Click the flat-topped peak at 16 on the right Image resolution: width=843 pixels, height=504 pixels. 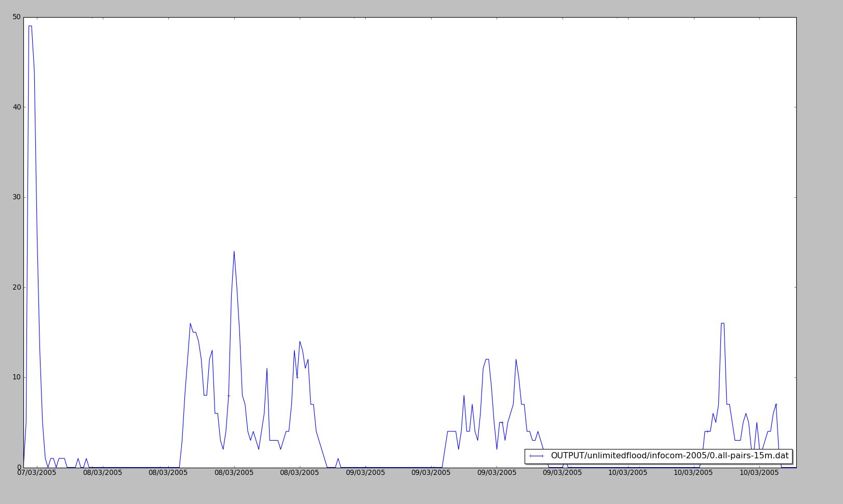click(722, 323)
